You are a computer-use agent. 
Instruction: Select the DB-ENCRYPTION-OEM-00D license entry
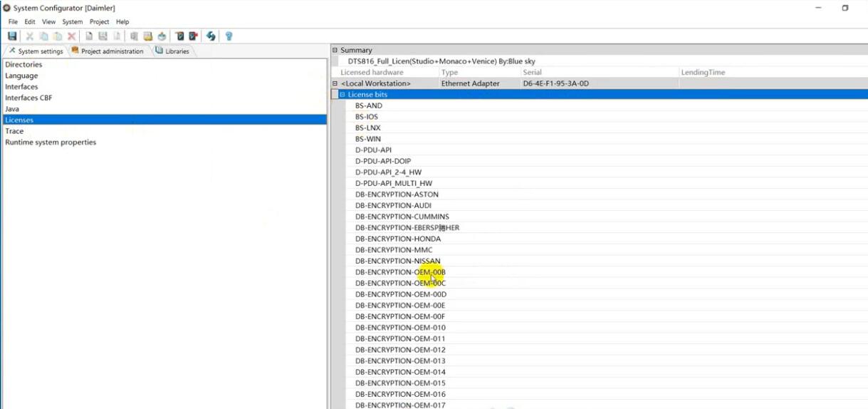401,294
